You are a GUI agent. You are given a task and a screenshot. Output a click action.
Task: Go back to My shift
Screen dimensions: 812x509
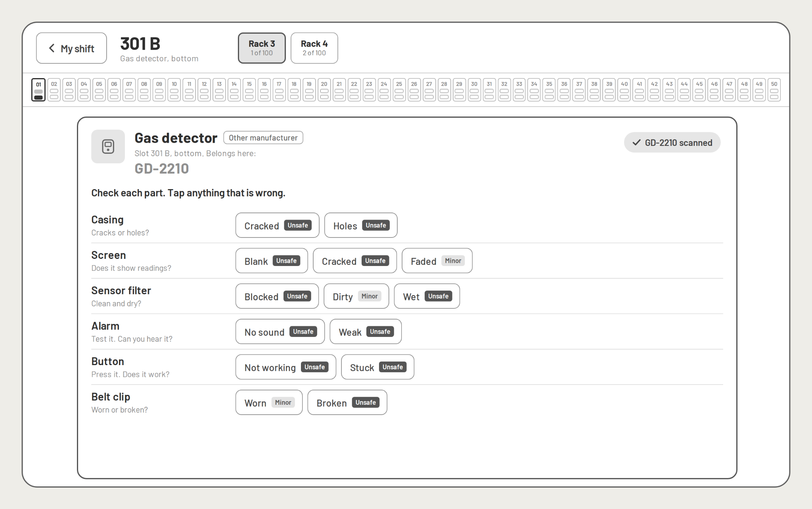(x=71, y=48)
